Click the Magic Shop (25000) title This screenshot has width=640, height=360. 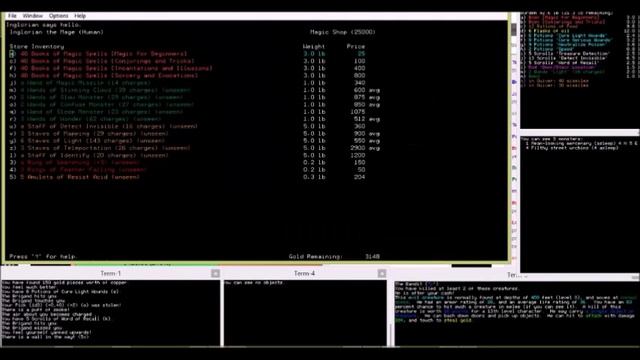[342, 32]
